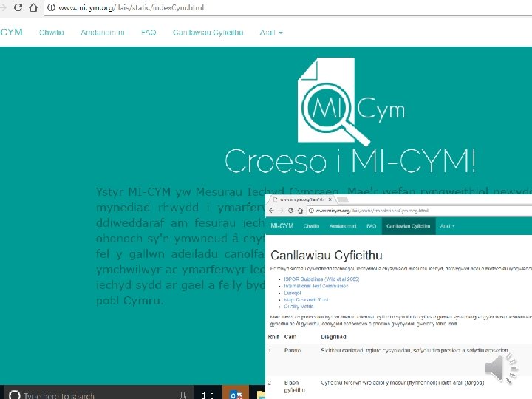Close the tab in the inset browser window
Viewport: 532px width, 399px height.
pos(330,199)
